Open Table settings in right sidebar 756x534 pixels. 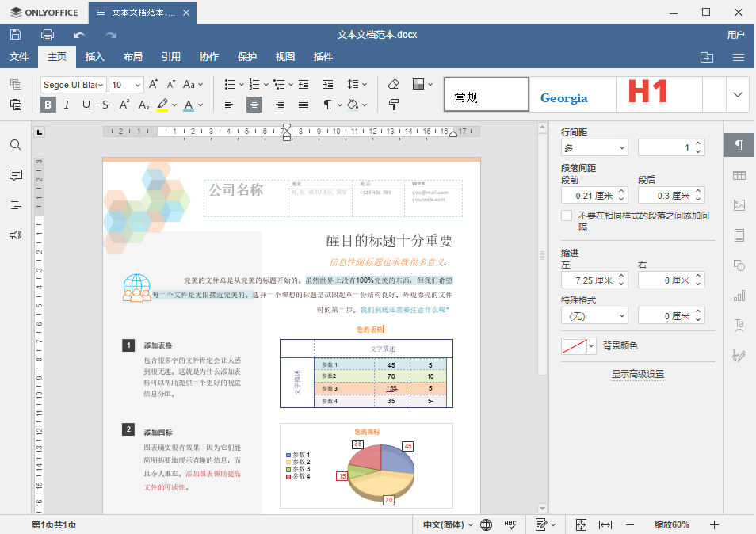click(739, 175)
